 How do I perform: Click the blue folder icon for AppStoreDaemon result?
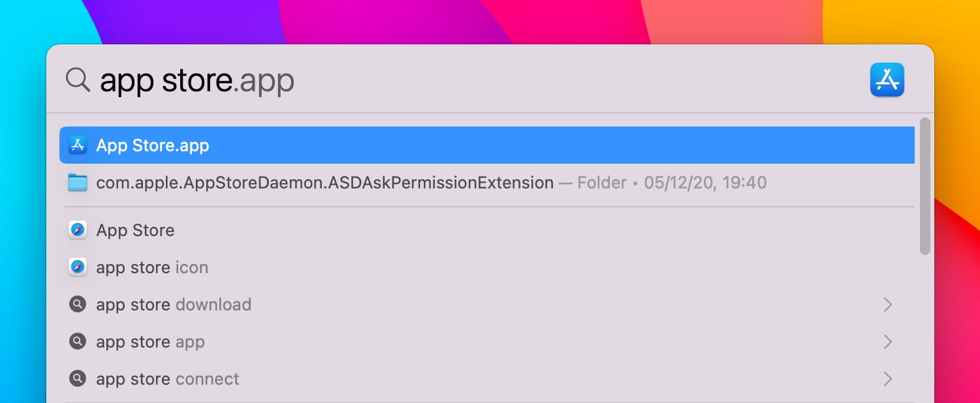78,183
